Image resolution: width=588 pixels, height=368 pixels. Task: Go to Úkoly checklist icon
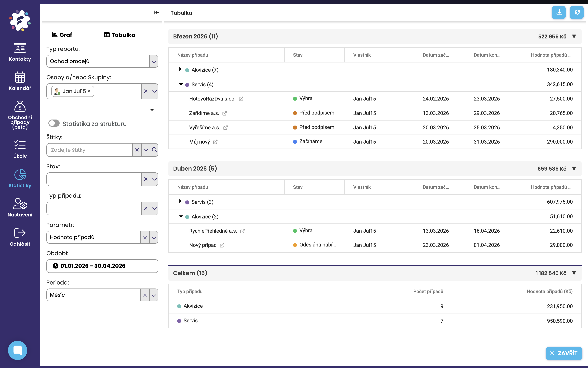coord(20,145)
